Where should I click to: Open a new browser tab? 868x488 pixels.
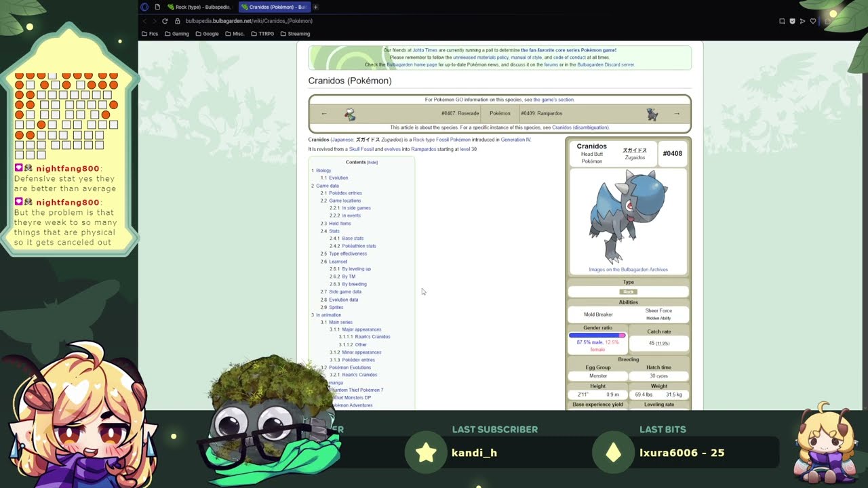315,7
